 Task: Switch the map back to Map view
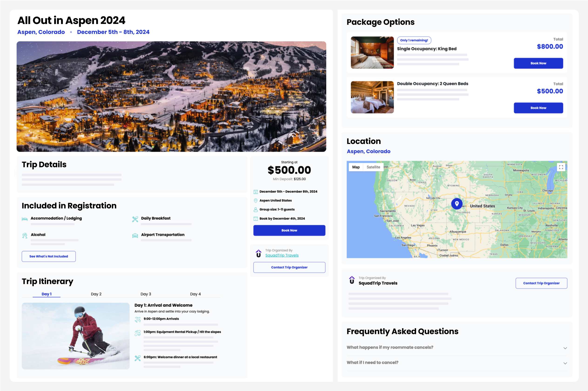(x=356, y=167)
